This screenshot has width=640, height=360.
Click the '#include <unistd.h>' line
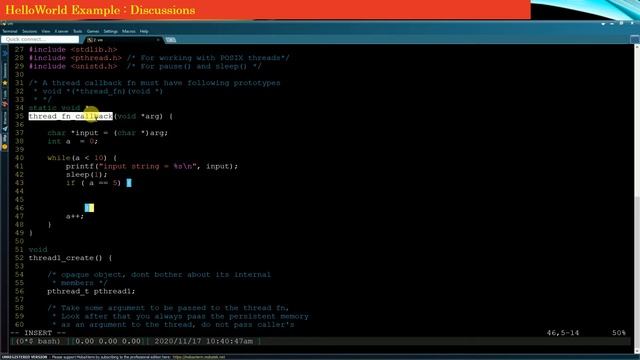145,67
